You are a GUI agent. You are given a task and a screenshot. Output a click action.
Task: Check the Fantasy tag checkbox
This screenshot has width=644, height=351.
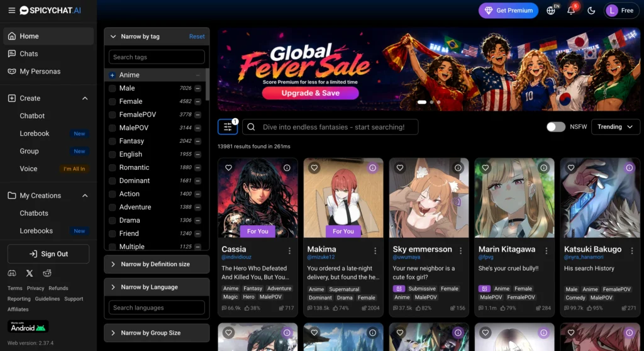pyautogui.click(x=112, y=141)
